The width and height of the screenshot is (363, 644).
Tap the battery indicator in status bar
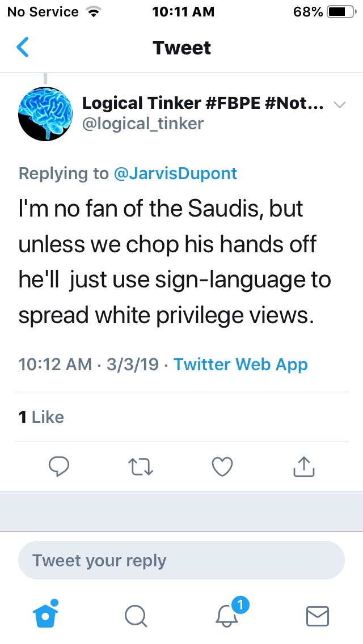[x=339, y=12]
